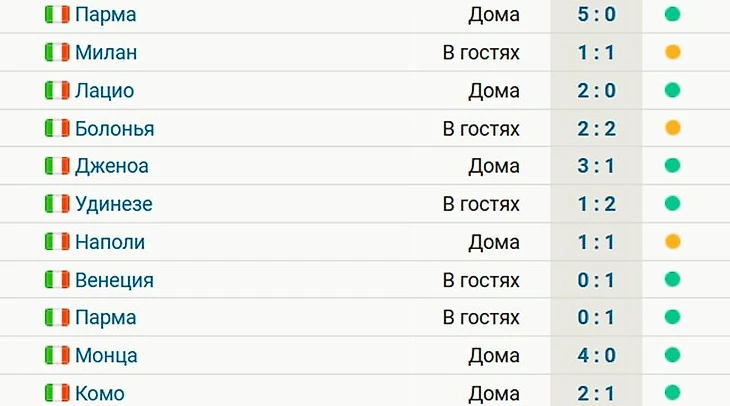Open the Комо team link
This screenshot has width=730, height=406.
click(x=100, y=393)
